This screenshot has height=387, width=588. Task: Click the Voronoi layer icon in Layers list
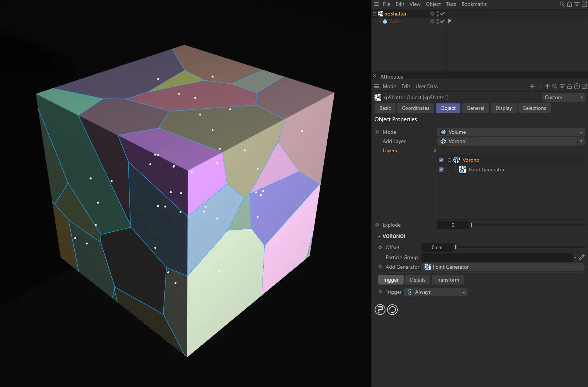coord(456,160)
